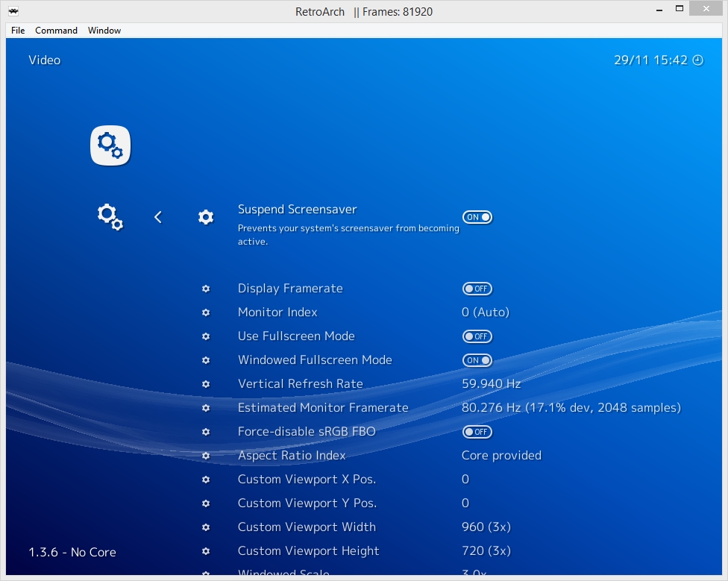Adjust Custom Viewport Width value 960 (3x)
Screen dimensions: 728x581
[x=486, y=527]
